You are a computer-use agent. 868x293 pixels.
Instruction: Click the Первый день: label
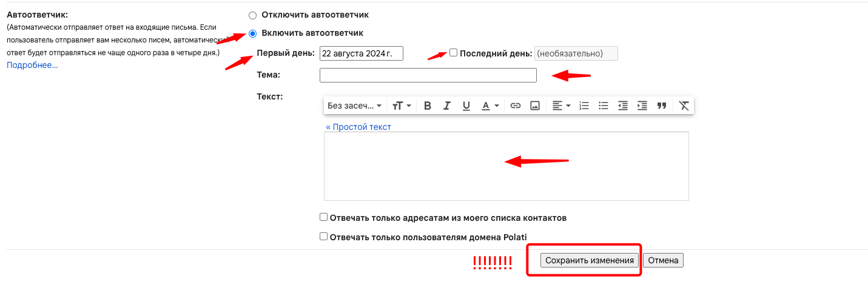pyautogui.click(x=286, y=53)
